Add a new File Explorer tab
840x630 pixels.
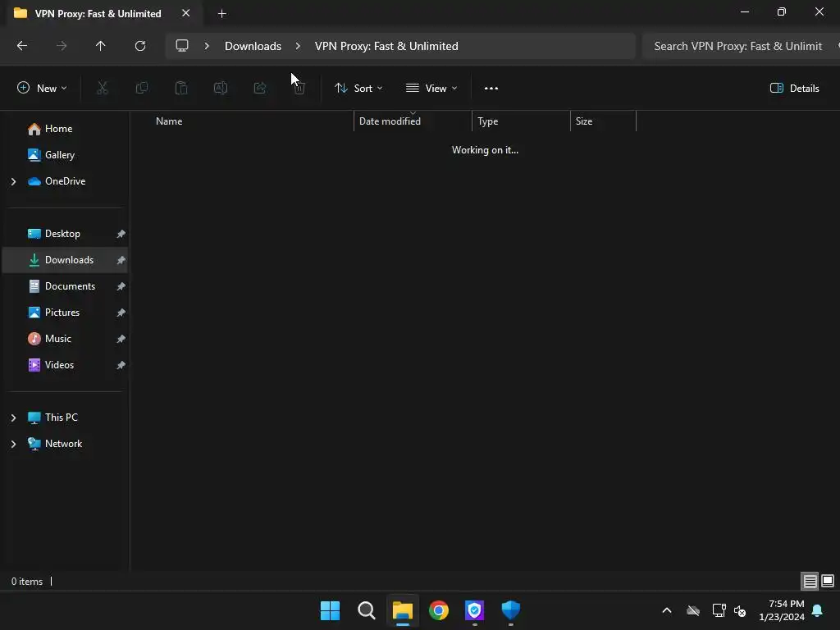221,13
